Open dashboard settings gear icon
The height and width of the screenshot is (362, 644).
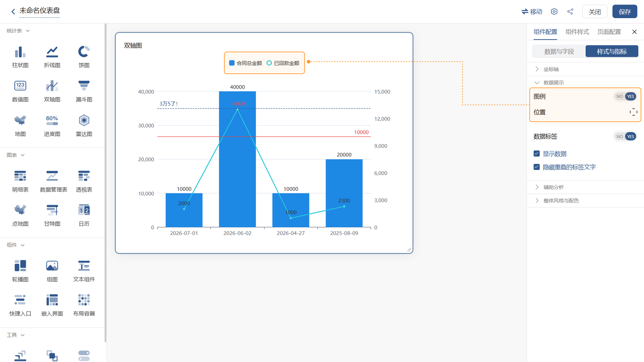click(x=554, y=12)
